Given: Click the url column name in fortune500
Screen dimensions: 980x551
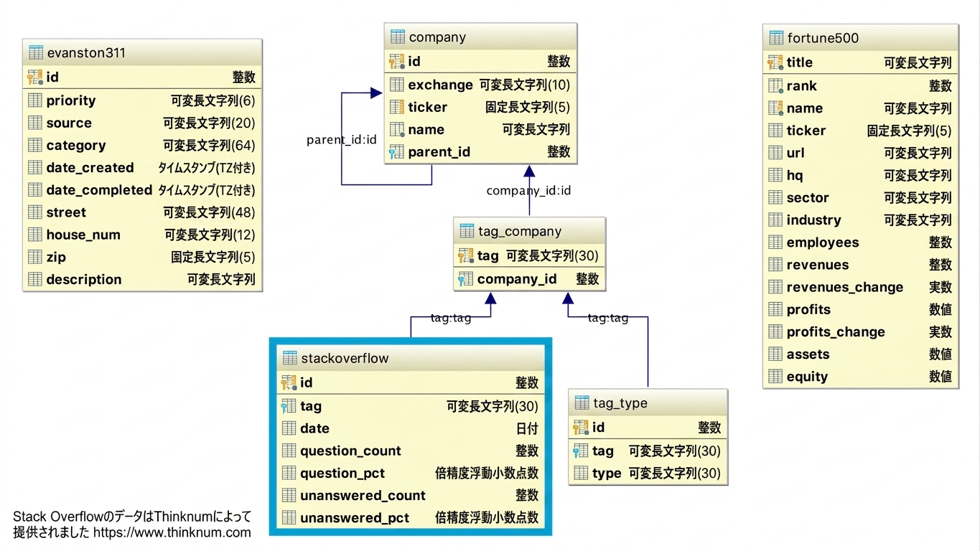Looking at the screenshot, I should (x=795, y=153).
